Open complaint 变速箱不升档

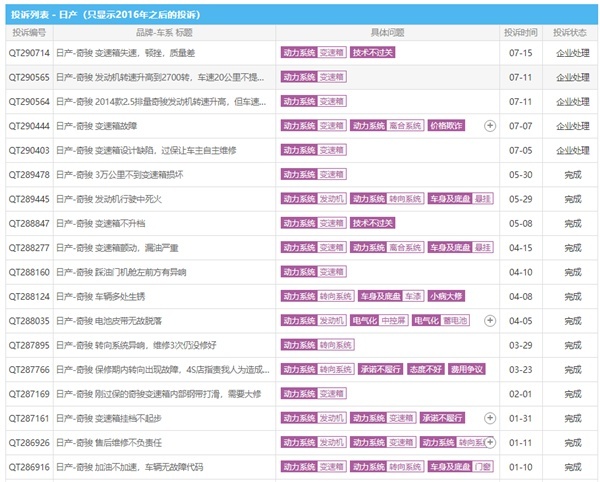click(x=101, y=223)
